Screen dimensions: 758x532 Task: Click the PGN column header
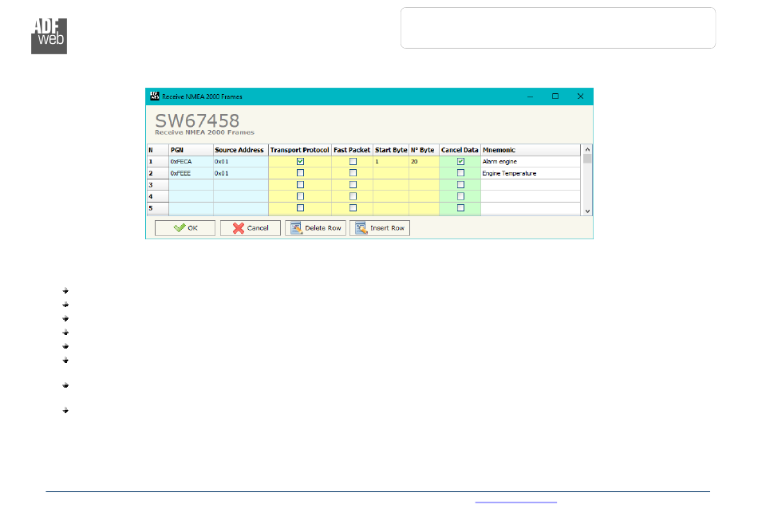point(191,150)
